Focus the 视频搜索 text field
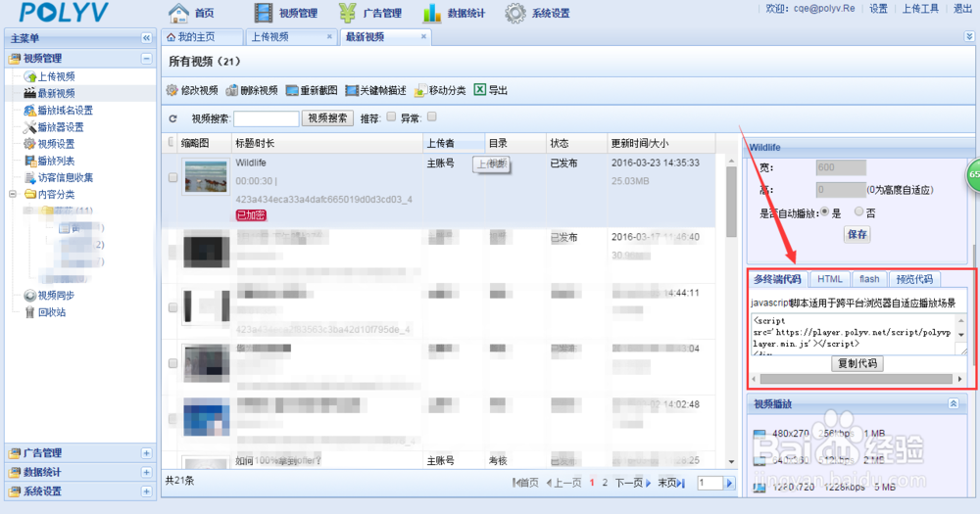Viewport: 980px width, 514px height. point(267,118)
